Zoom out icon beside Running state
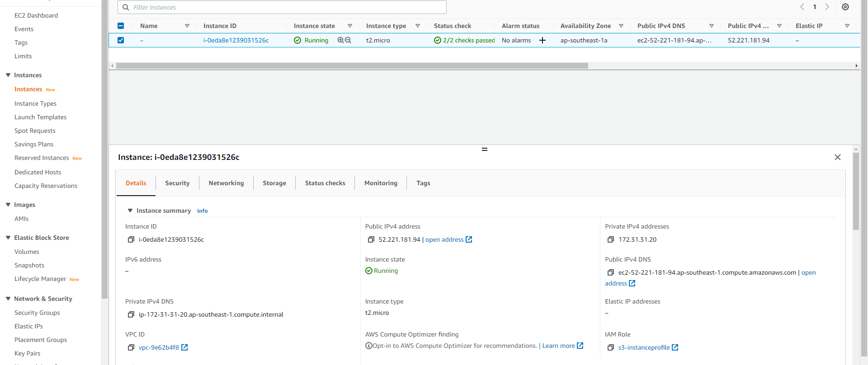The height and width of the screenshot is (365, 868). (x=348, y=40)
